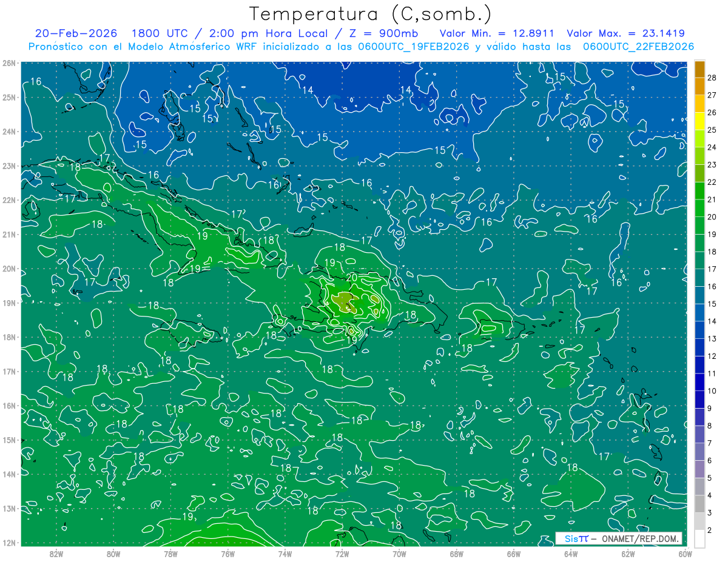Click the longitude axis label 76W

point(227,554)
